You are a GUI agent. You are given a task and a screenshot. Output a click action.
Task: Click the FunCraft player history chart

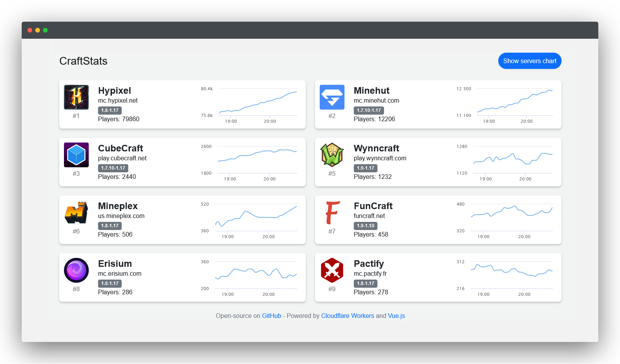[505, 220]
